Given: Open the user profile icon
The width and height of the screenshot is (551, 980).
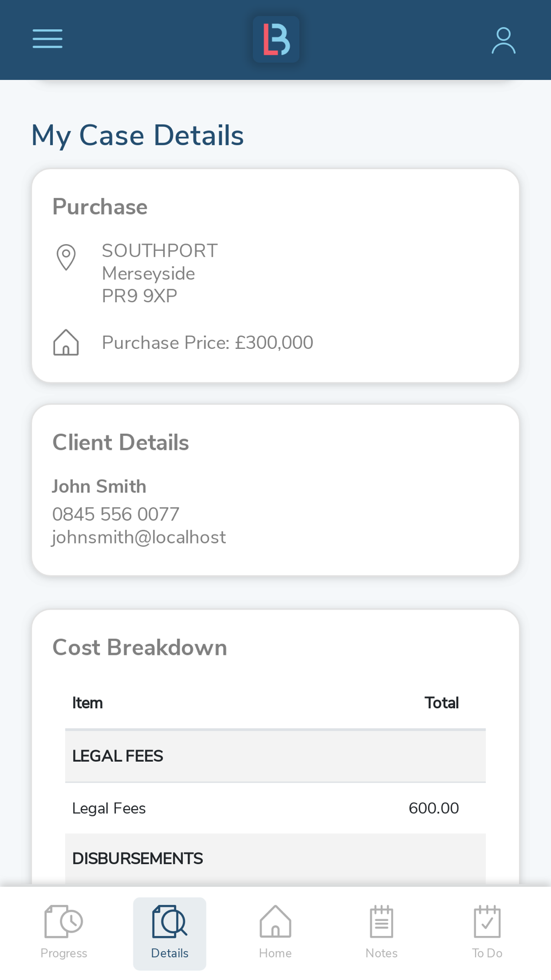Looking at the screenshot, I should 504,40.
